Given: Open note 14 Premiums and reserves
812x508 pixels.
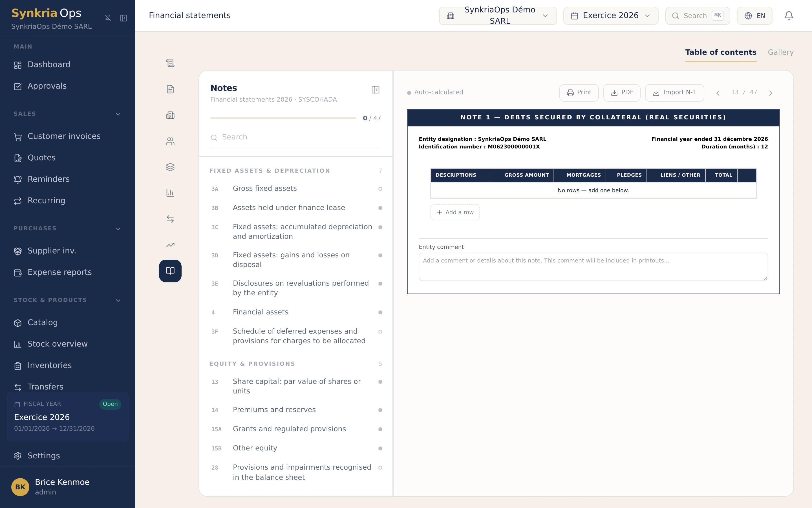Looking at the screenshot, I should click(x=295, y=410).
